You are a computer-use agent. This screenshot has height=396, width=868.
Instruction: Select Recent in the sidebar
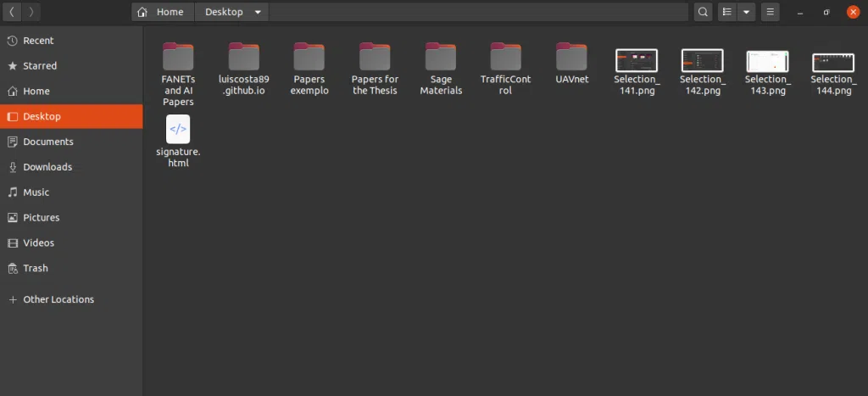click(71, 41)
